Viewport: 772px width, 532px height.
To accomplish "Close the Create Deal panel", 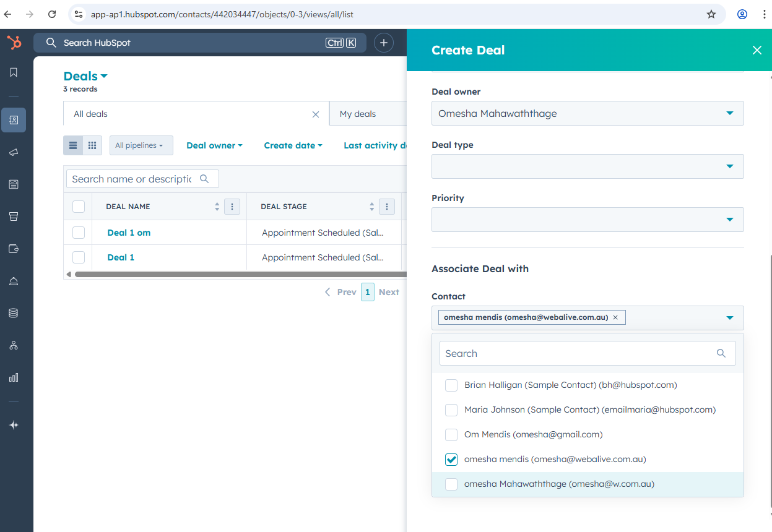I will pos(757,50).
